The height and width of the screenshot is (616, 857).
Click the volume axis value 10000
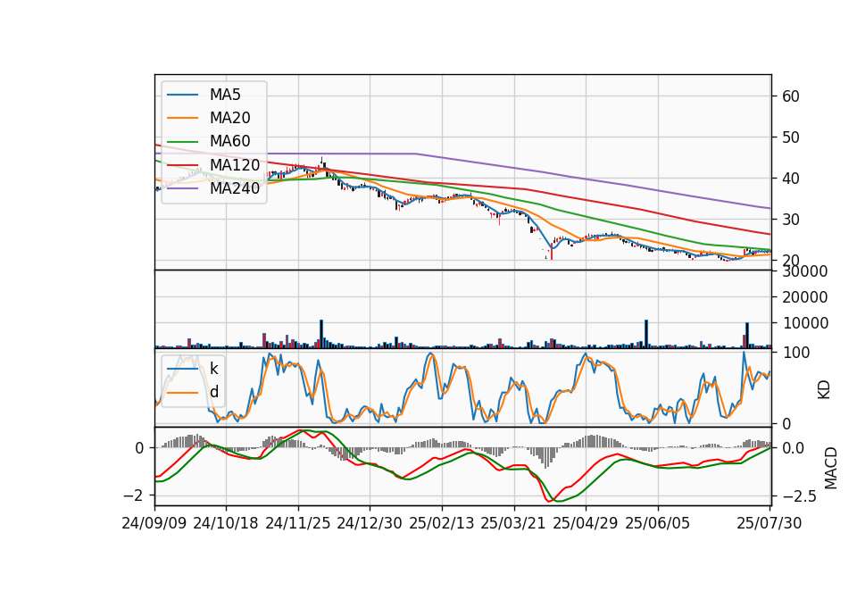805,323
